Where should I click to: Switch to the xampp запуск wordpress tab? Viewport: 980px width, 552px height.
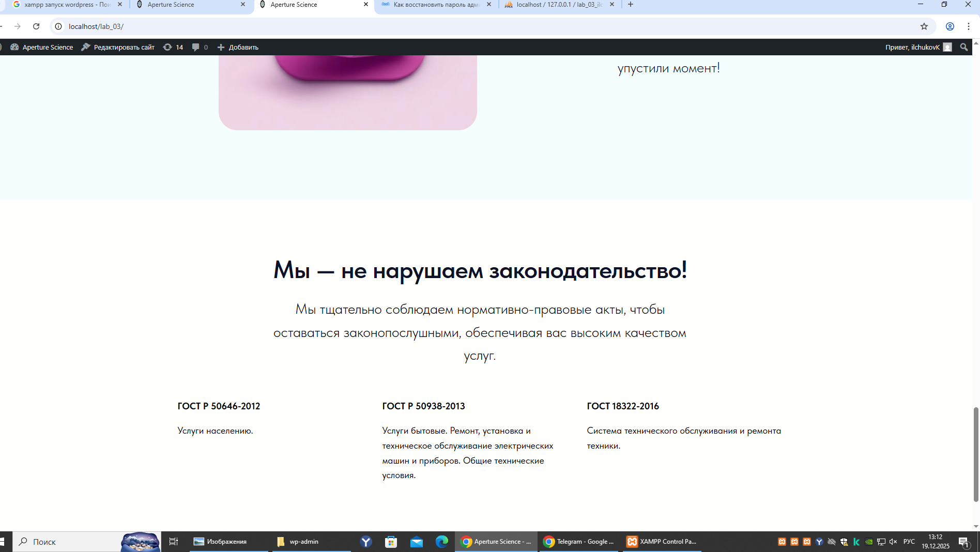pyautogui.click(x=67, y=5)
